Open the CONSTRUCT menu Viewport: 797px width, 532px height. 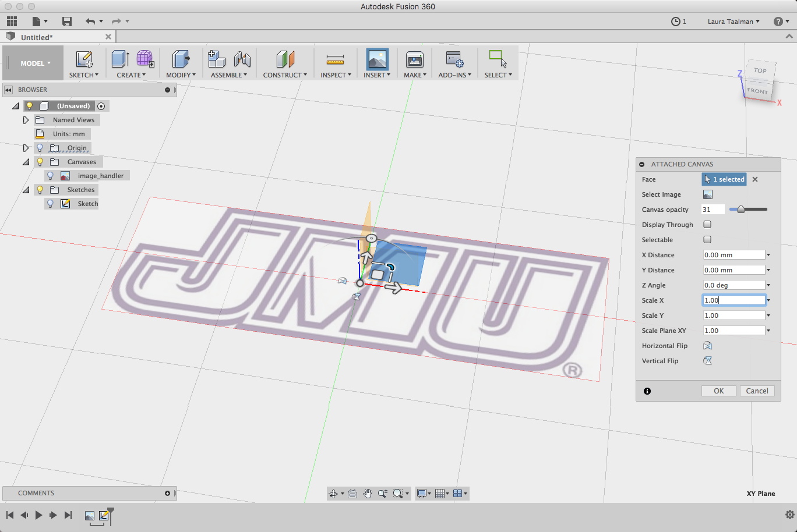coord(285,75)
